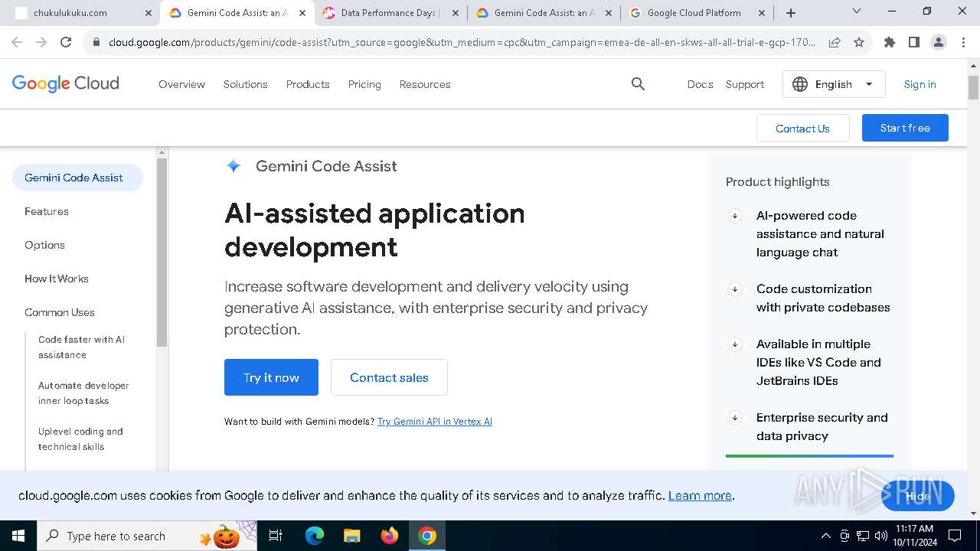Expand AI-powered code assistance highlight

[x=734, y=216]
